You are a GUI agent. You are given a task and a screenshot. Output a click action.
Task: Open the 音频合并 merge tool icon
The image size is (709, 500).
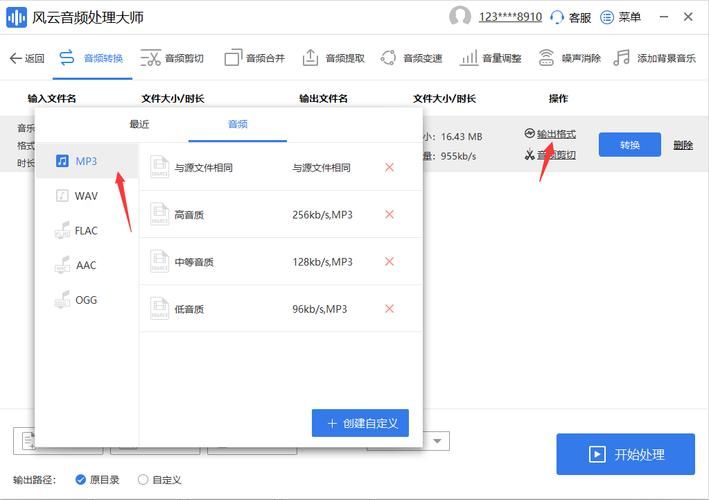coord(233,58)
